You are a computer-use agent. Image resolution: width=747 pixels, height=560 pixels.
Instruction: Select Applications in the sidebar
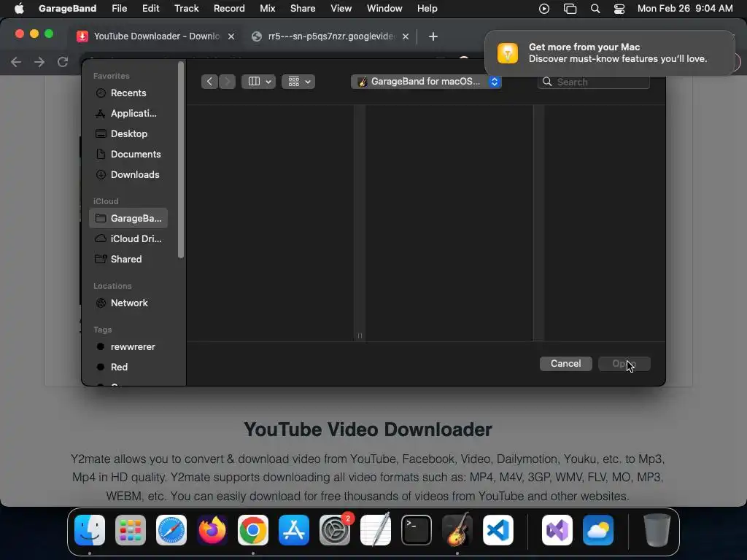point(128,113)
